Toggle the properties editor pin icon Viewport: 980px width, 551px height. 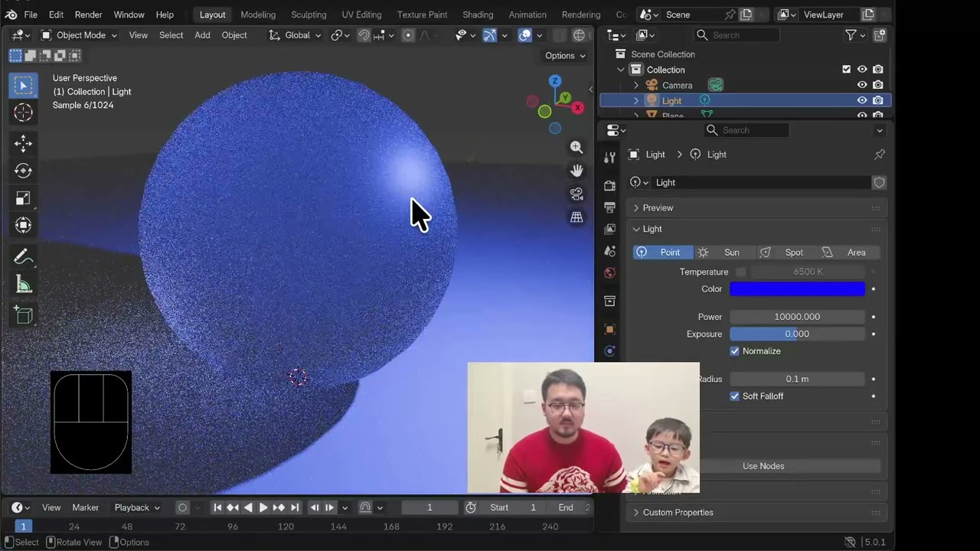[x=880, y=155]
